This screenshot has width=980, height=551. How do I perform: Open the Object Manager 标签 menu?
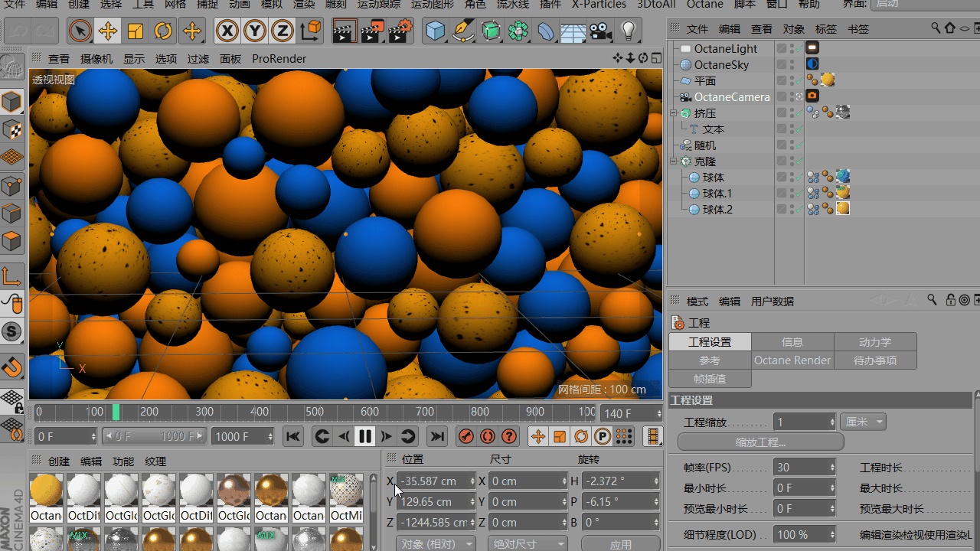coord(826,29)
